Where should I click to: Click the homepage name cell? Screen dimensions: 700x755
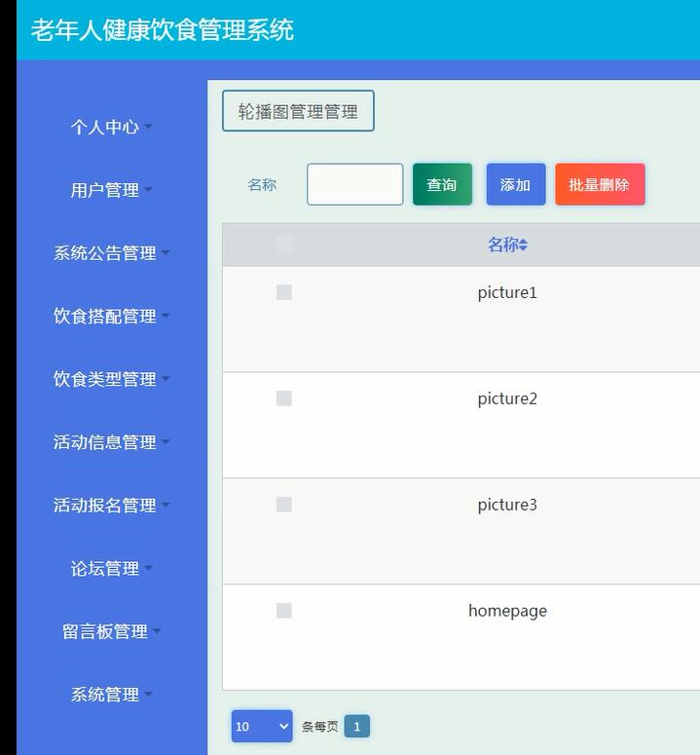[507, 611]
